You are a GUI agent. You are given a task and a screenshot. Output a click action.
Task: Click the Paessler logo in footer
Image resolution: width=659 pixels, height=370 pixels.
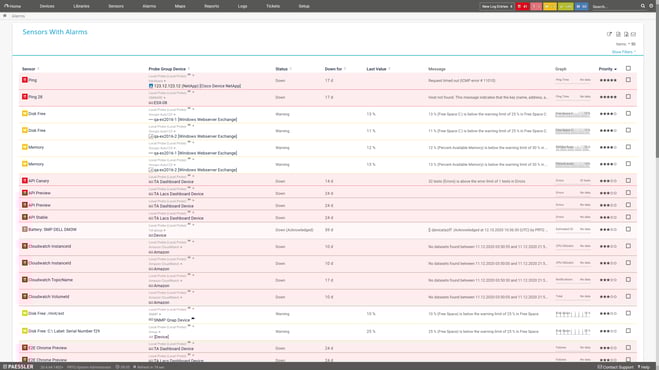(18, 367)
